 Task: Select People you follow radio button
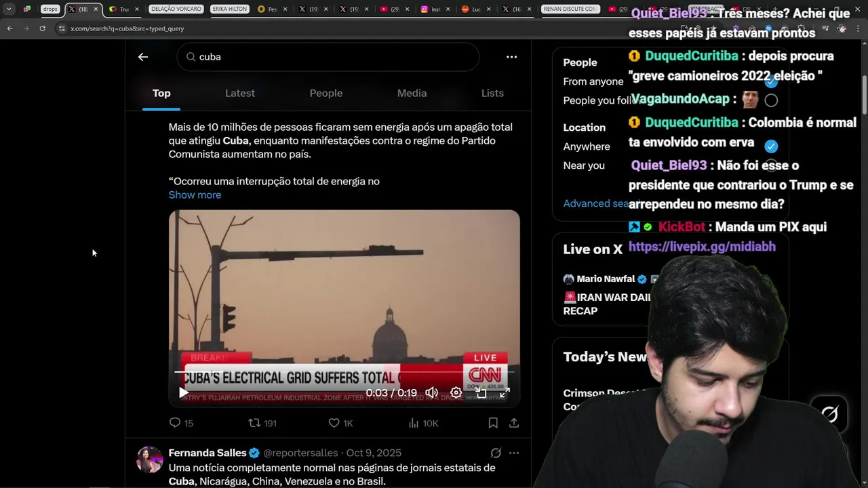pos(771,100)
